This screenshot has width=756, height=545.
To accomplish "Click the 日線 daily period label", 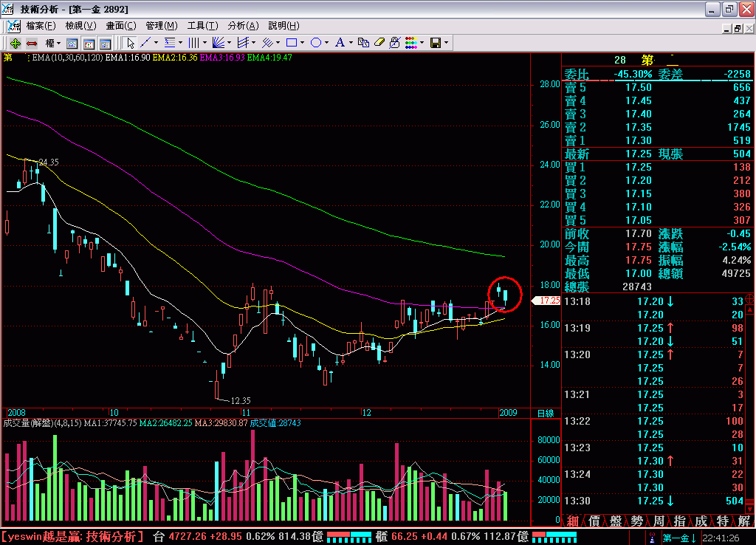I will point(546,414).
